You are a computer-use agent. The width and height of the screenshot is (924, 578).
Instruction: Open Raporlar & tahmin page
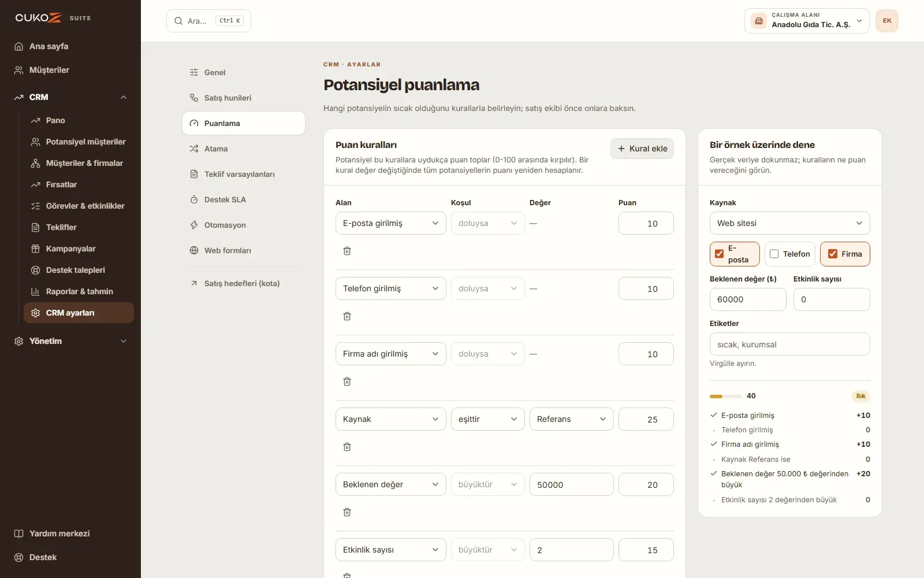[79, 291]
